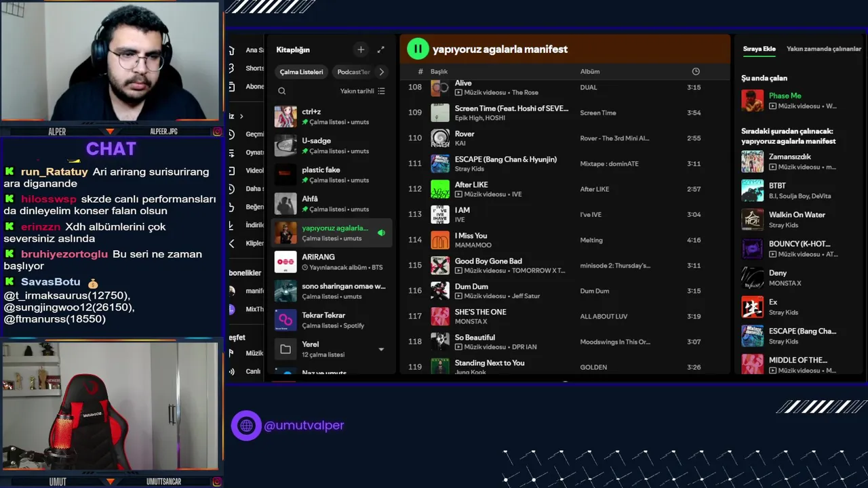The width and height of the screenshot is (868, 488).
Task: Open the Tekrar Tekrar playlist
Action: (332, 320)
